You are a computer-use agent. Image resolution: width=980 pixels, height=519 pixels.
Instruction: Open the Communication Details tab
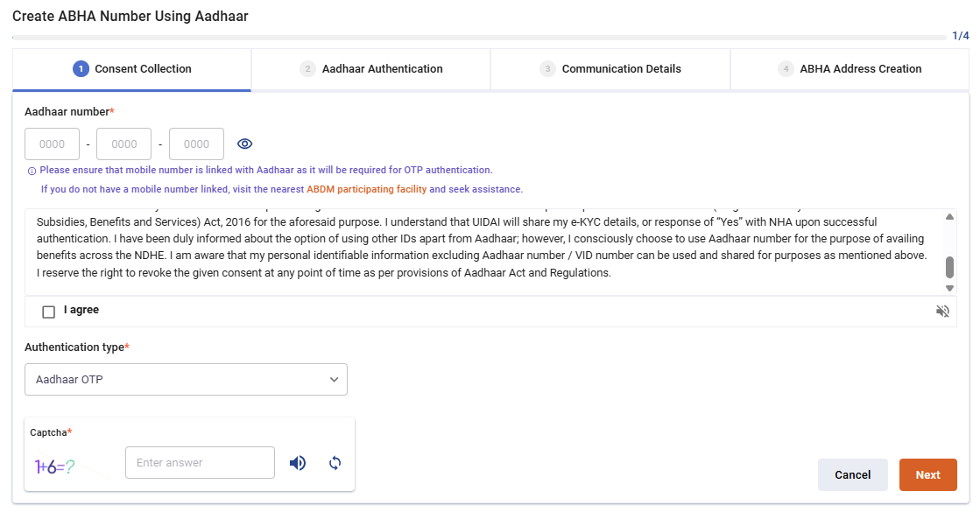point(610,68)
